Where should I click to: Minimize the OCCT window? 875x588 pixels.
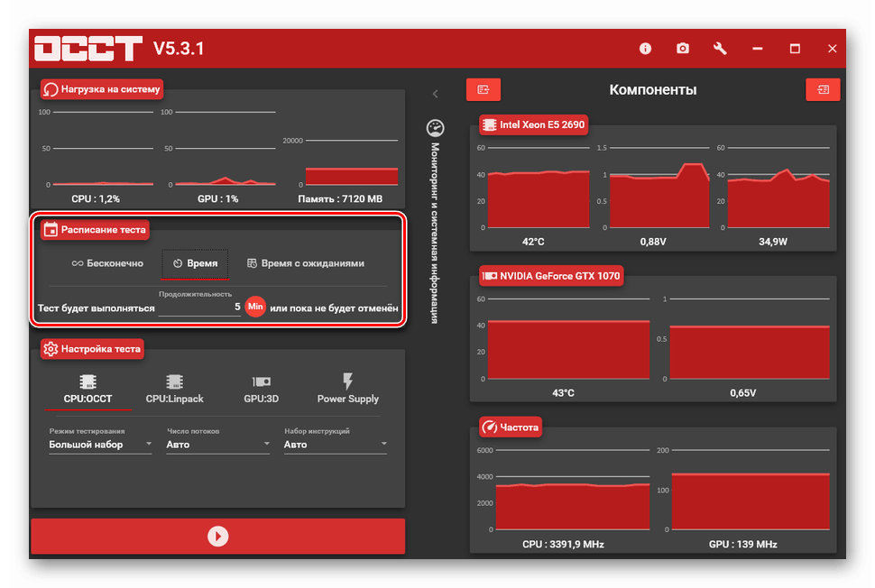click(757, 49)
